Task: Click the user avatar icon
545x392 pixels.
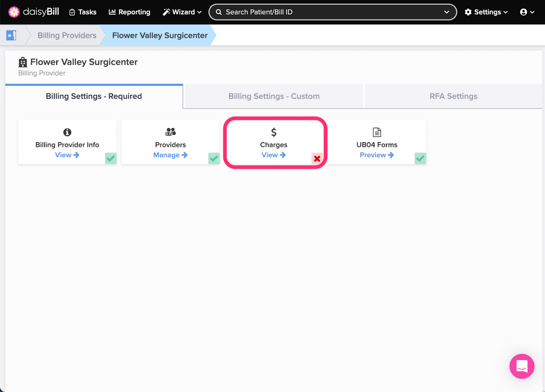Action: (524, 12)
